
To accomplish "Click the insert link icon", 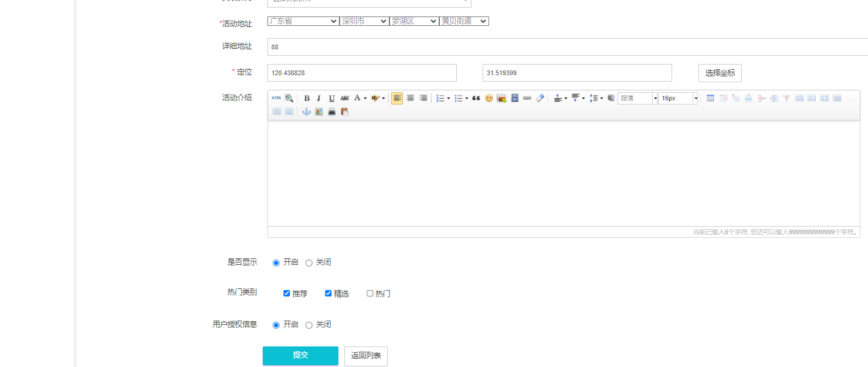I will tap(527, 98).
